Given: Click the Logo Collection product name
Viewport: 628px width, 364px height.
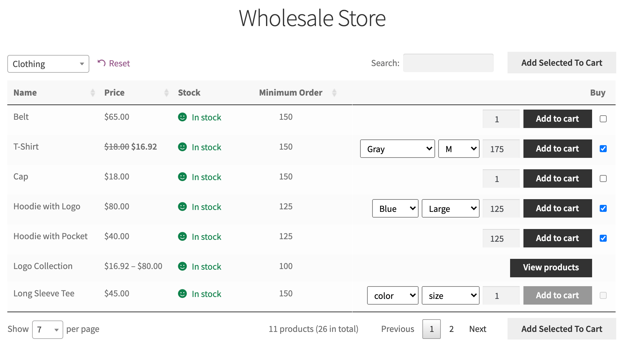Looking at the screenshot, I should [x=43, y=266].
